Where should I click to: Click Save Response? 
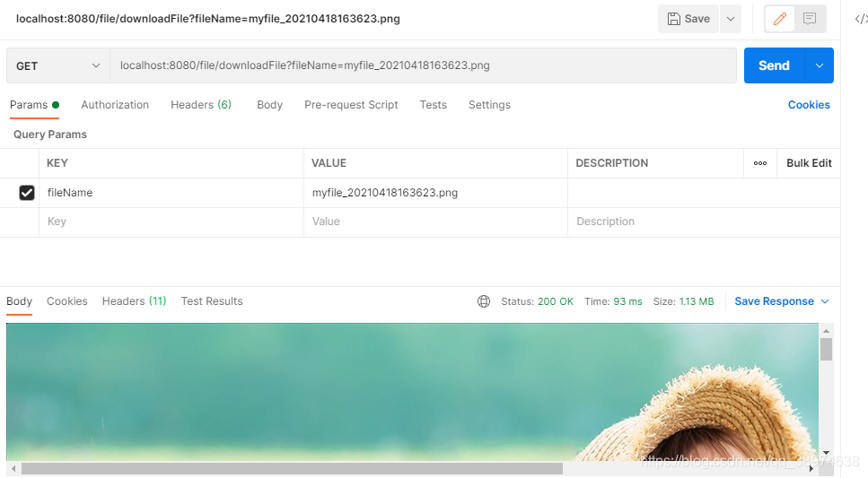click(774, 301)
